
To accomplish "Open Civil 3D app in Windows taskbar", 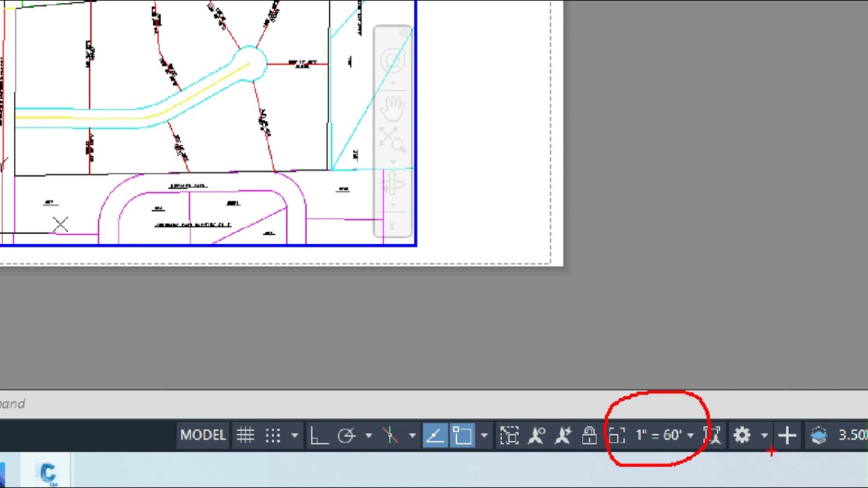I will tap(48, 473).
